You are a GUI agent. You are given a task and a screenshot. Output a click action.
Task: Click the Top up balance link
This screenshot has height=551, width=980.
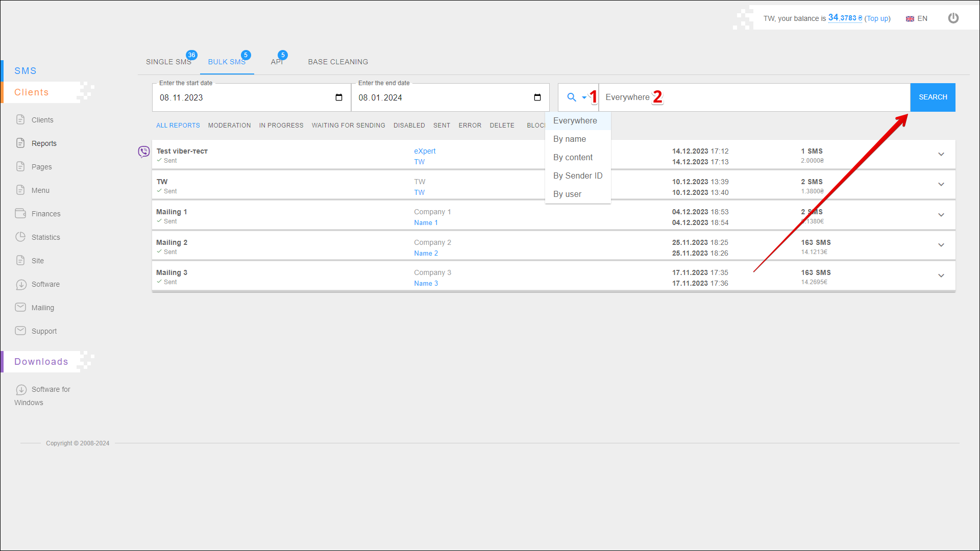click(877, 19)
